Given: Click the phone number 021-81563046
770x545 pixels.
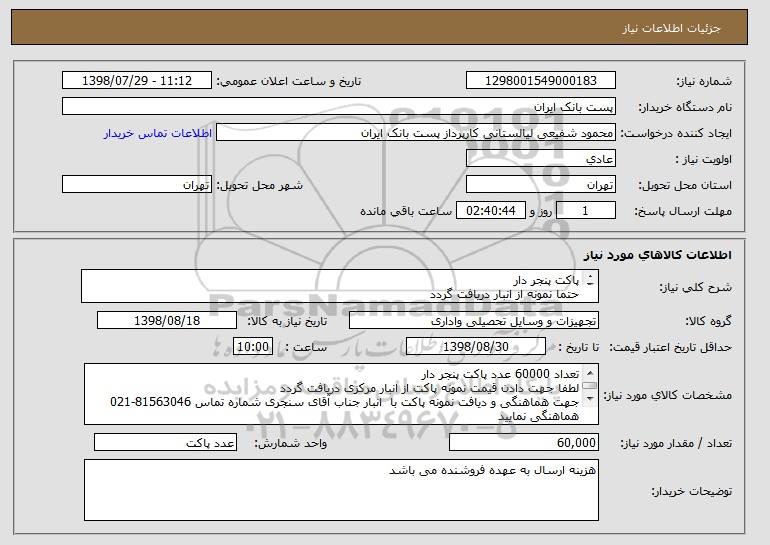Looking at the screenshot, I should (x=150, y=402).
